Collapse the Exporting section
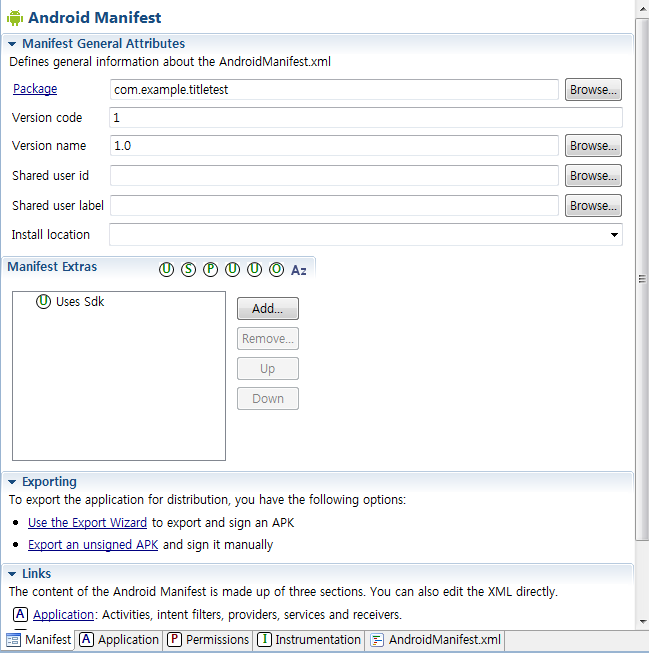This screenshot has width=649, height=653. 12,482
